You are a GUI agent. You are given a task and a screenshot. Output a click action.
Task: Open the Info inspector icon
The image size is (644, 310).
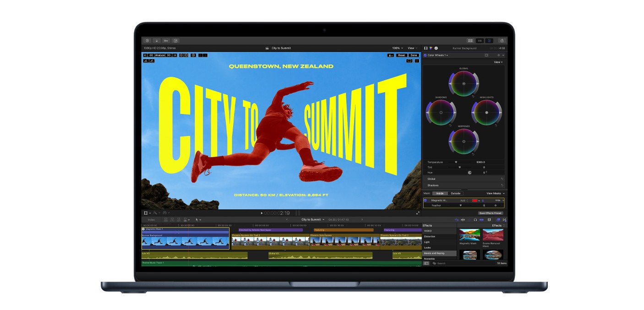click(x=436, y=48)
